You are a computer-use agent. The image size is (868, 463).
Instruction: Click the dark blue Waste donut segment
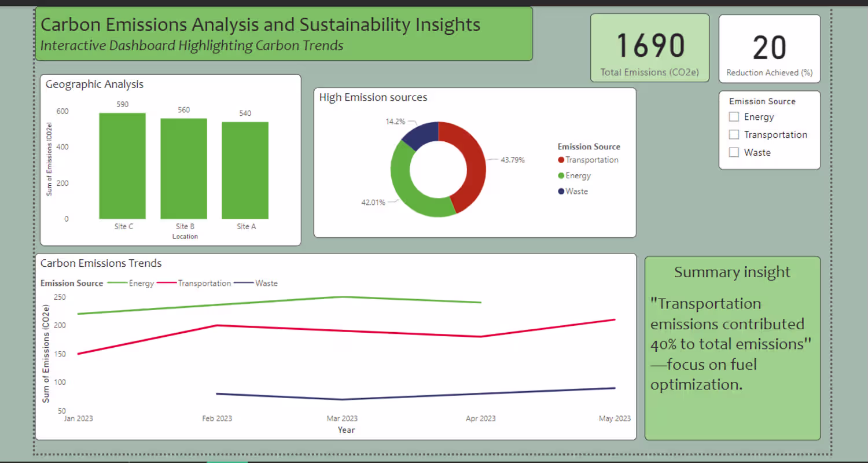point(421,134)
